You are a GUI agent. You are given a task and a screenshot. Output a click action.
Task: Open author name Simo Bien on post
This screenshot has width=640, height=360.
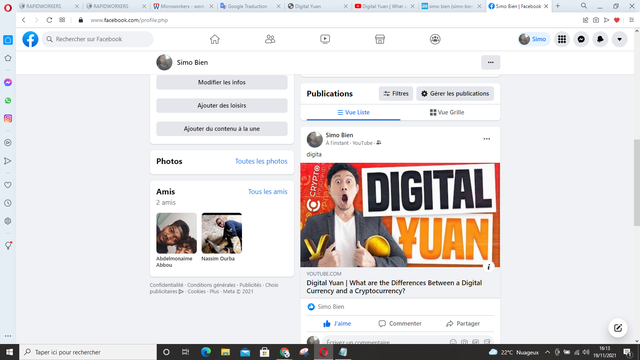tap(339, 135)
